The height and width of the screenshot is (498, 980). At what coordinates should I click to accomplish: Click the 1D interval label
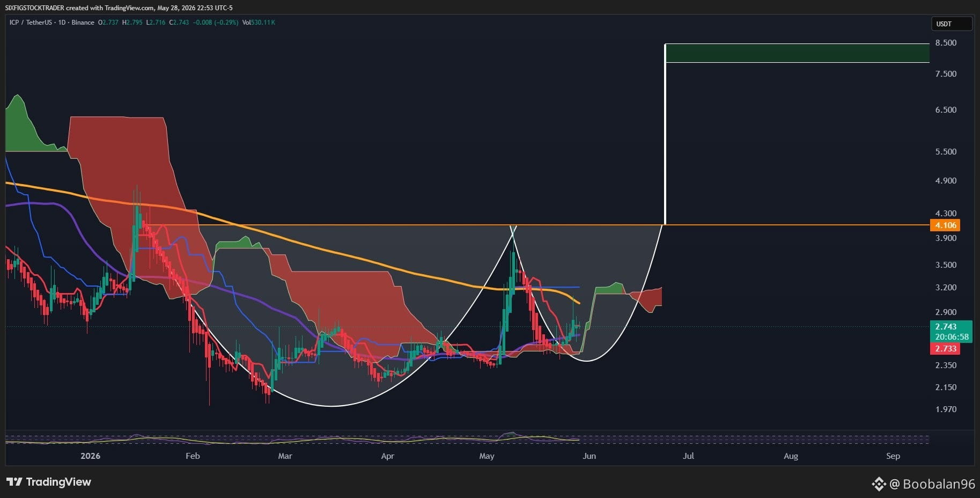point(62,23)
